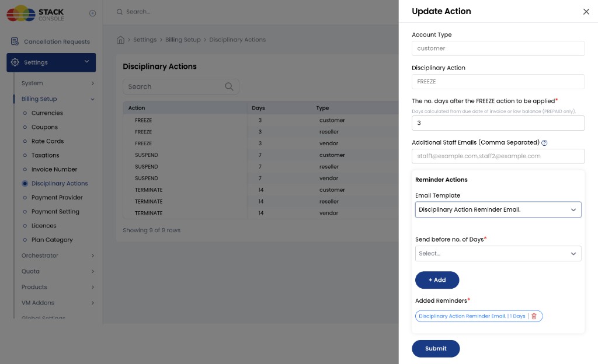Go to Billing Setup breadcrumb link
This screenshot has height=364, width=598.
click(183, 40)
